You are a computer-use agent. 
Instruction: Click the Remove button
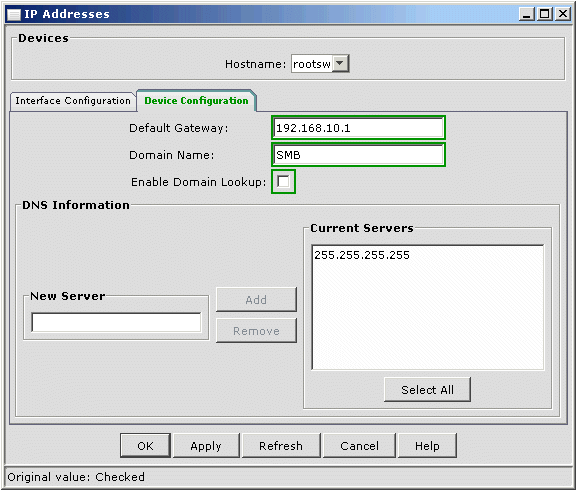point(256,331)
